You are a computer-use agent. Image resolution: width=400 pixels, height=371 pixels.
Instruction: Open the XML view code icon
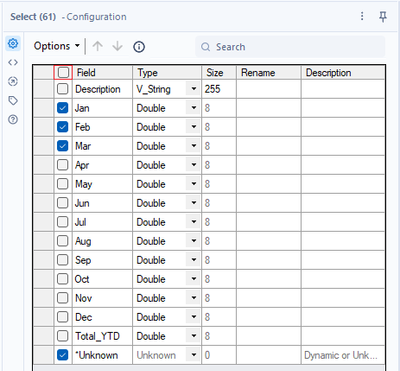click(x=13, y=62)
